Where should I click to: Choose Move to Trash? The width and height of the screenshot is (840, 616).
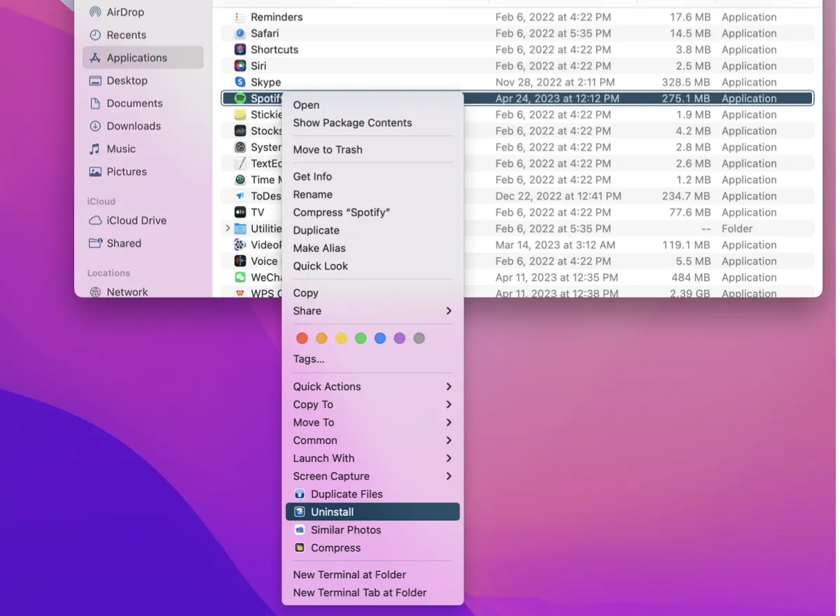tap(328, 150)
